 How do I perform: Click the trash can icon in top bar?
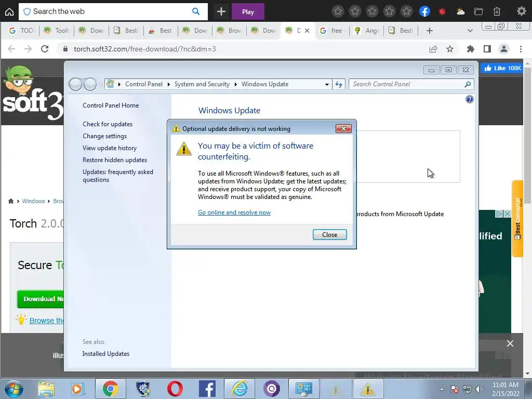tap(497, 11)
